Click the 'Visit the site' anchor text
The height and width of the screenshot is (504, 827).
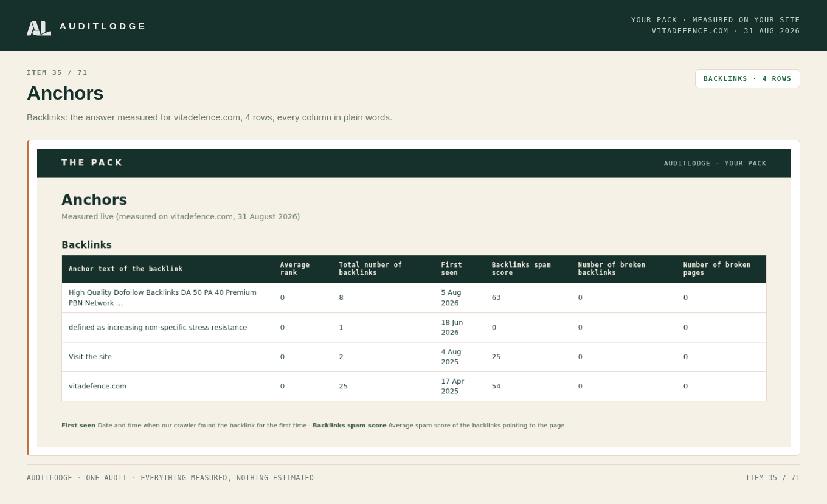[90, 357]
